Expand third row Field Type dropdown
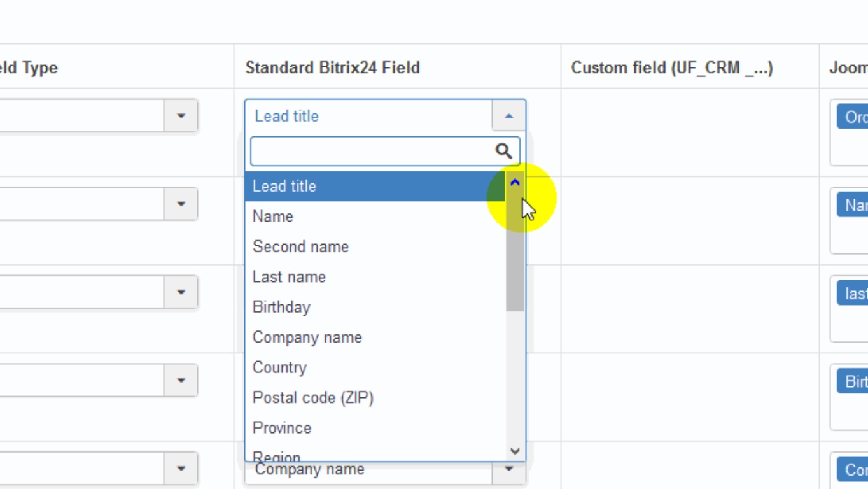Screen dimensions: 868x489 (181, 292)
